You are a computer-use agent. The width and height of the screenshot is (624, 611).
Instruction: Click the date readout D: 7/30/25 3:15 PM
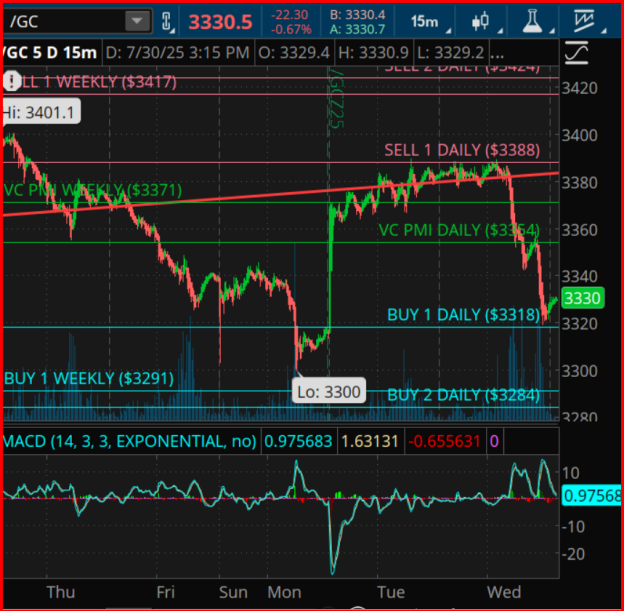click(x=178, y=53)
